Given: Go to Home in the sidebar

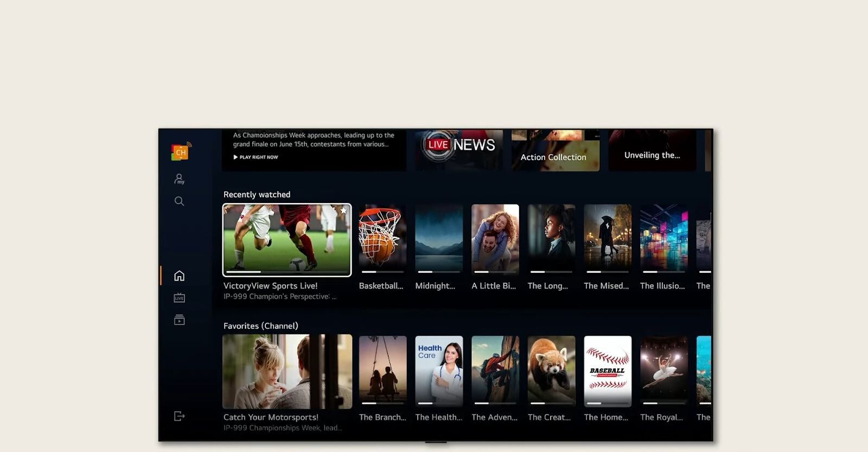Looking at the screenshot, I should coord(179,276).
